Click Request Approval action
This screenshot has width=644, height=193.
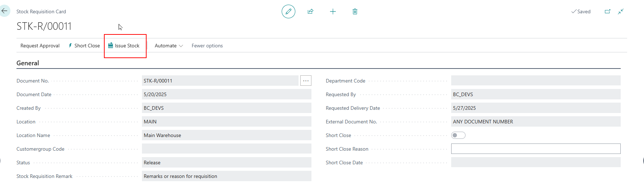tap(40, 46)
